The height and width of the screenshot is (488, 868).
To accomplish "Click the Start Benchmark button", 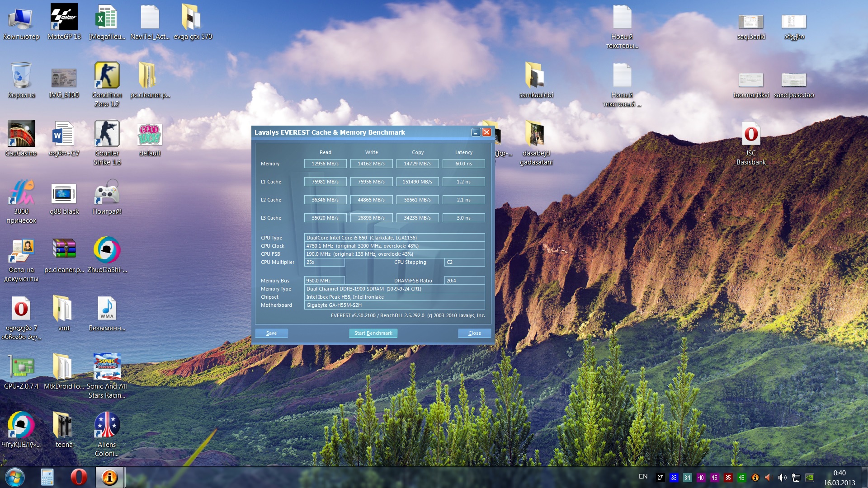I will (373, 333).
